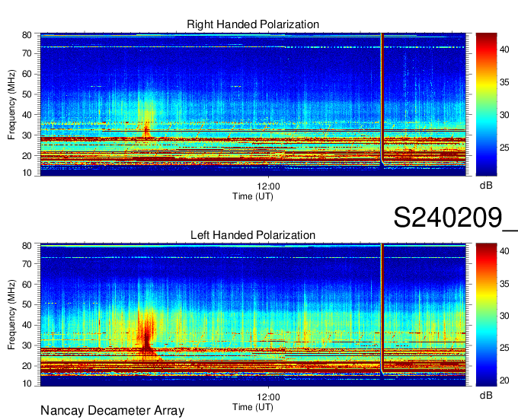Click the yellow-red burst in Right Handed spectrogram

(x=147, y=120)
